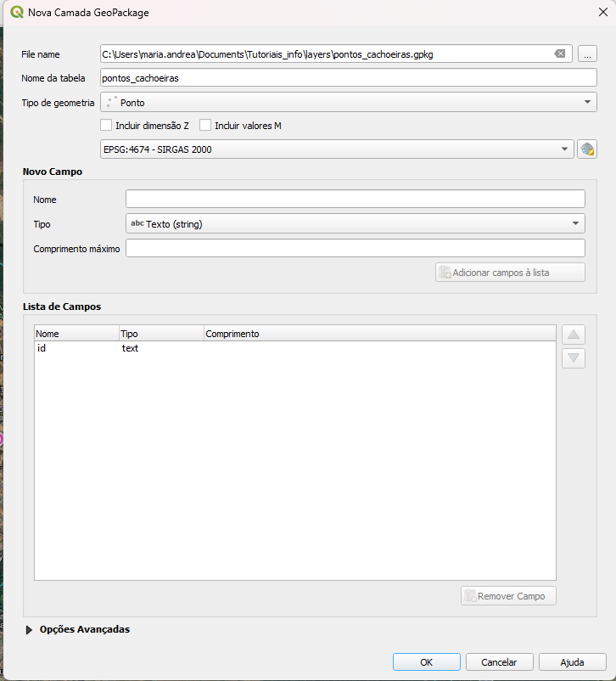Screen dimensions: 616x681
Task: Clear the File name path field
Action: click(559, 54)
